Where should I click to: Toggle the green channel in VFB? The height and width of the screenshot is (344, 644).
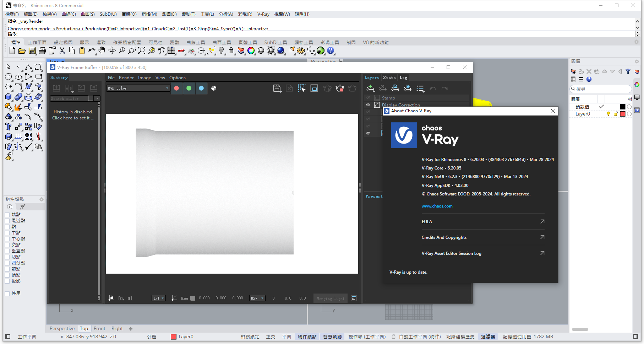pyautogui.click(x=189, y=88)
